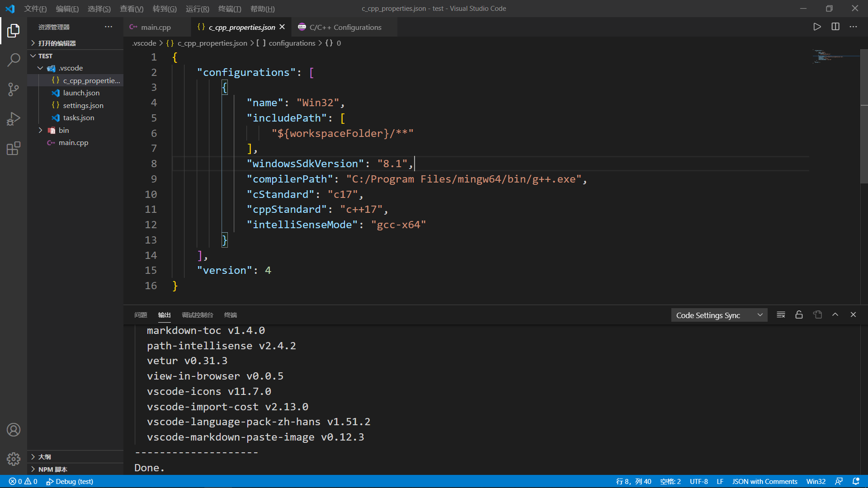Toggle output auto-scroll lock
Image resolution: width=868 pixels, height=488 pixels.
coord(799,315)
